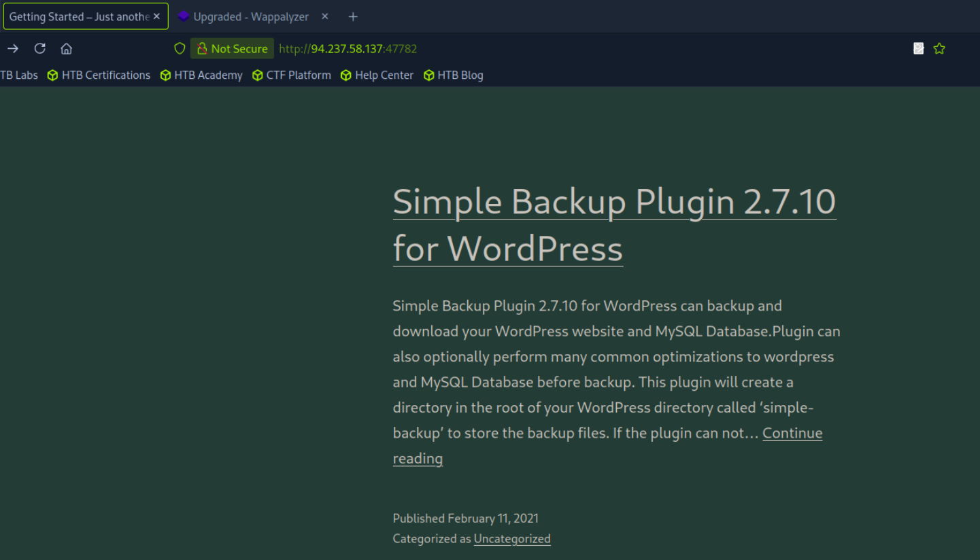Image resolution: width=980 pixels, height=560 pixels.
Task: Switch to the Upgraded - Wappalyzer tab
Action: coord(250,16)
